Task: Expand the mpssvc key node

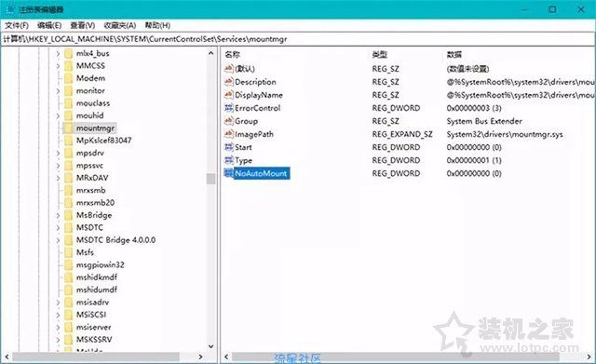Action: pyautogui.click(x=58, y=166)
